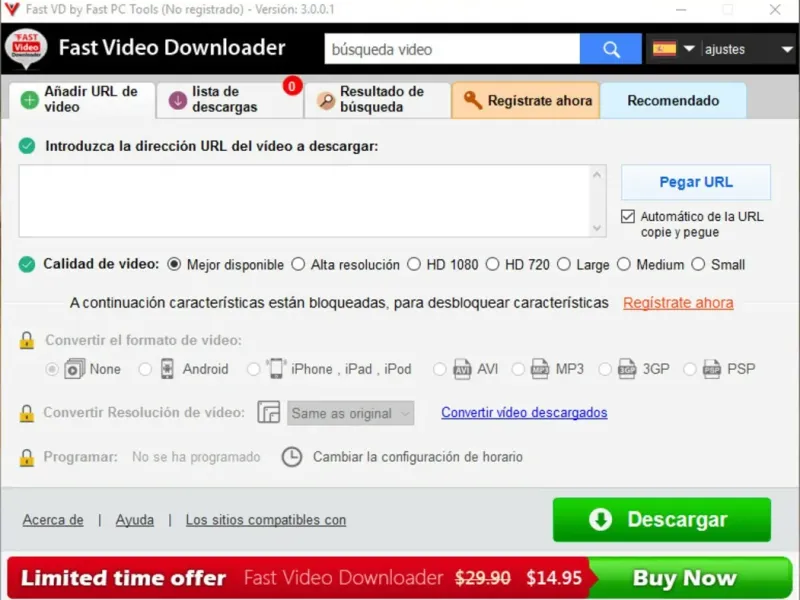Toggle Automático de la URL checkbox
This screenshot has width=800, height=600.
(628, 216)
